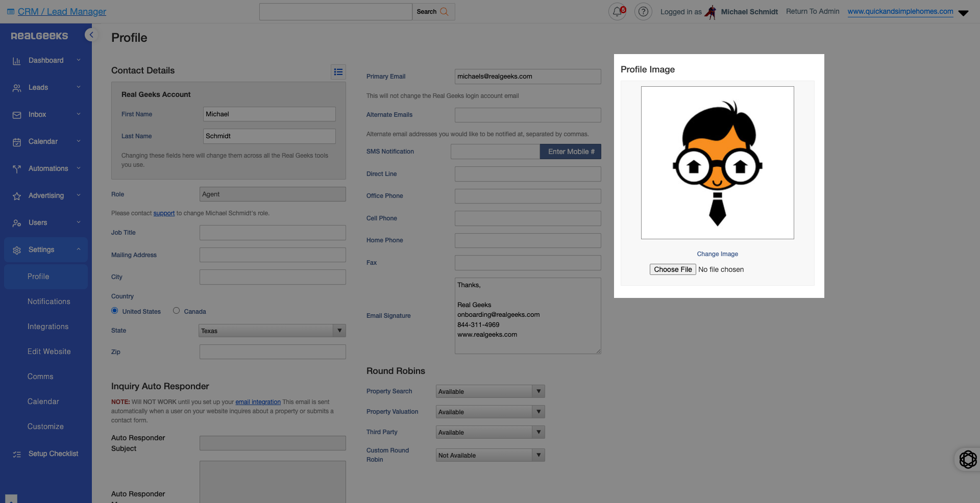Open the Third Party round robin dropdown
The image size is (980, 503).
(490, 432)
